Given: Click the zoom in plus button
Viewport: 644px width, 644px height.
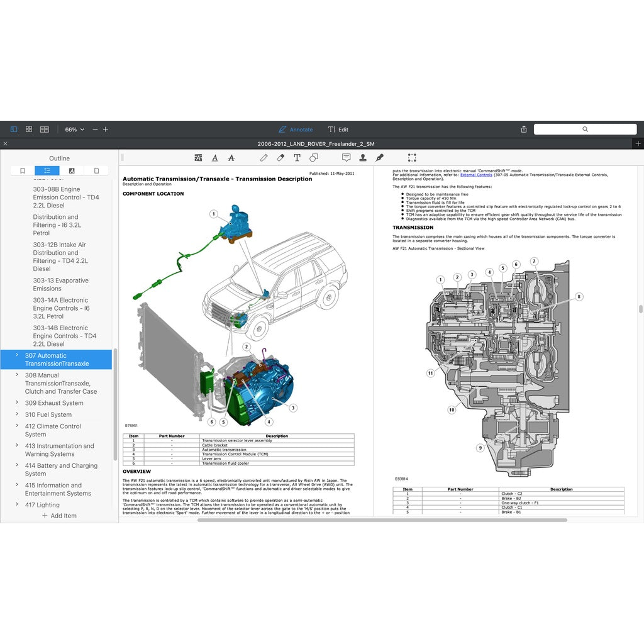Looking at the screenshot, I should pos(106,129).
